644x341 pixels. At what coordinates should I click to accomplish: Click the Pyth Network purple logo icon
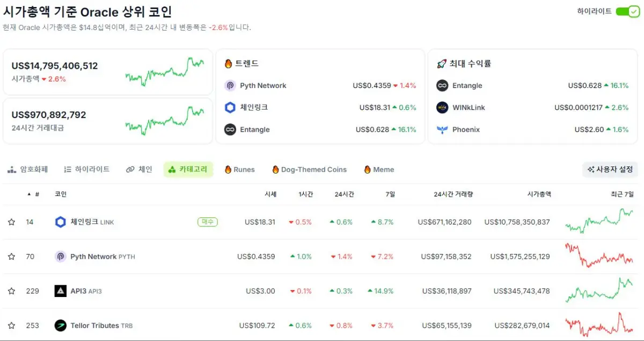[61, 256]
